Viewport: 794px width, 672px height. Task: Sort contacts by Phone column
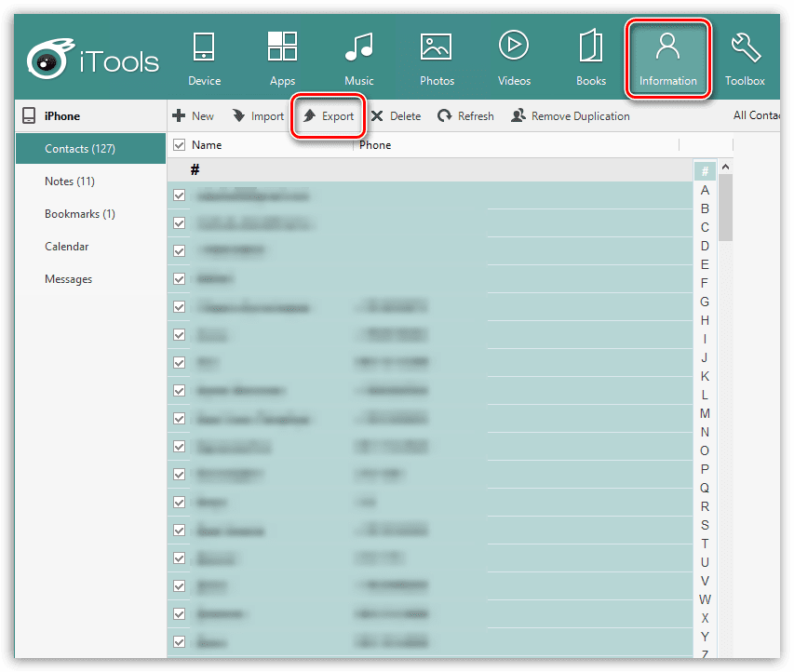(x=375, y=145)
